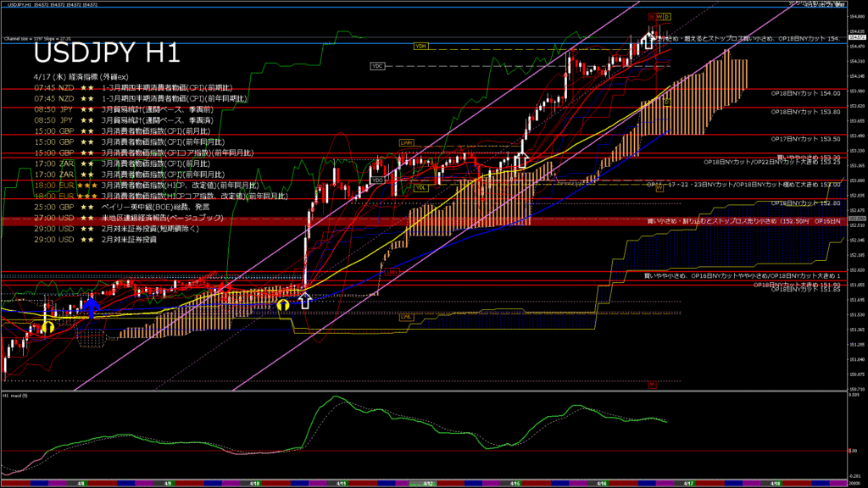The height and width of the screenshot is (488, 868).
Task: Click the USDJPY H1 chart title
Action: (x=106, y=54)
